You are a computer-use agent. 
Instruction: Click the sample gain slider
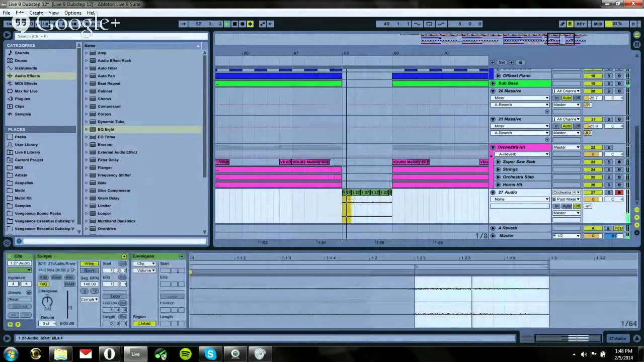[67, 304]
